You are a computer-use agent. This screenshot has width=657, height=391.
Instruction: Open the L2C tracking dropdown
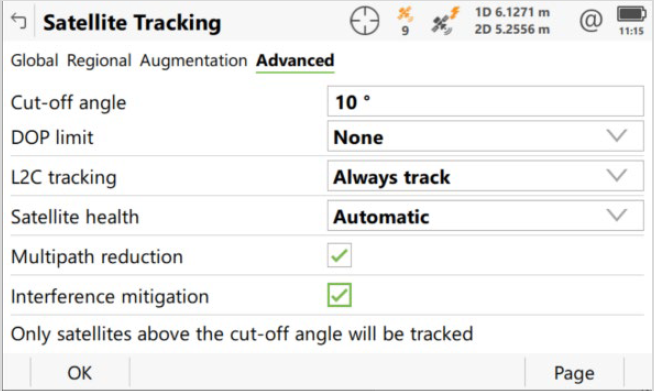pyautogui.click(x=485, y=176)
